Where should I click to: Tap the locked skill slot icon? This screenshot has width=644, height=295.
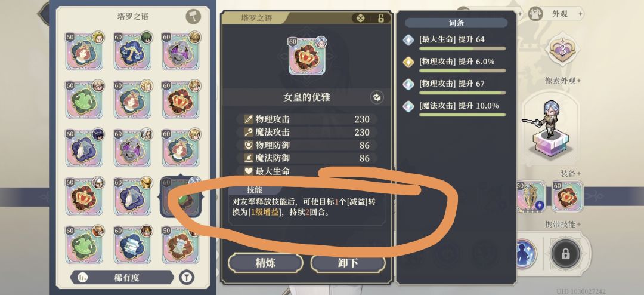565,254
